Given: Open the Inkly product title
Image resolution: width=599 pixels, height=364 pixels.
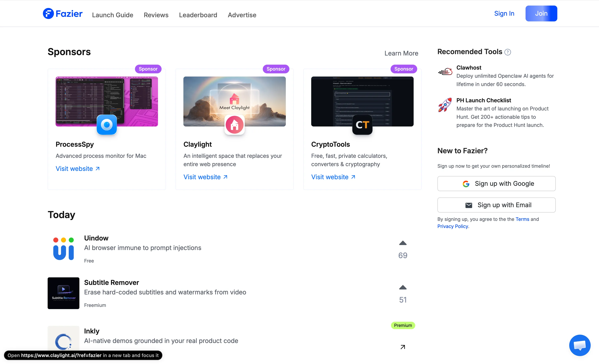Looking at the screenshot, I should [92, 331].
